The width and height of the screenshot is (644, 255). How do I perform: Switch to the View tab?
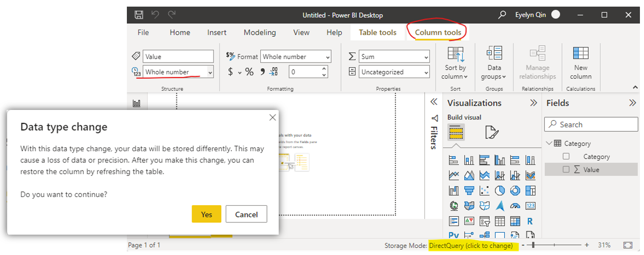[301, 32]
